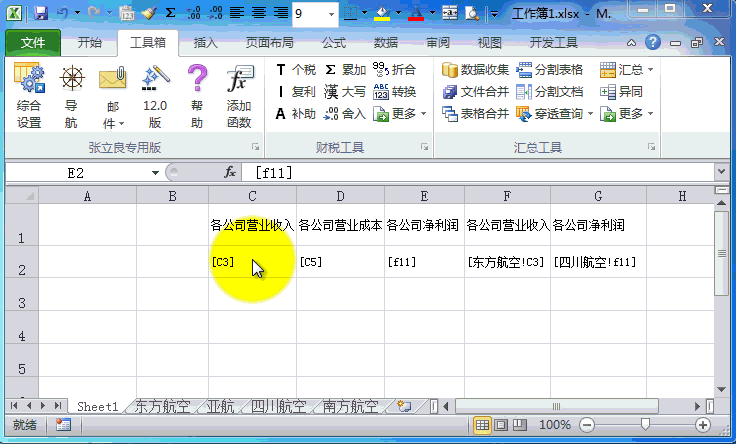
Task: Select the 文件合并 tool
Action: (x=476, y=92)
